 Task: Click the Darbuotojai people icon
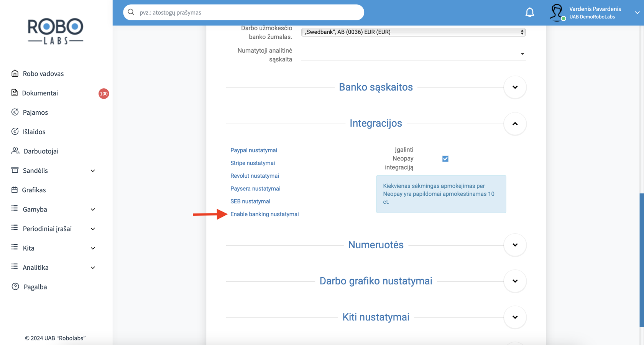(15, 151)
